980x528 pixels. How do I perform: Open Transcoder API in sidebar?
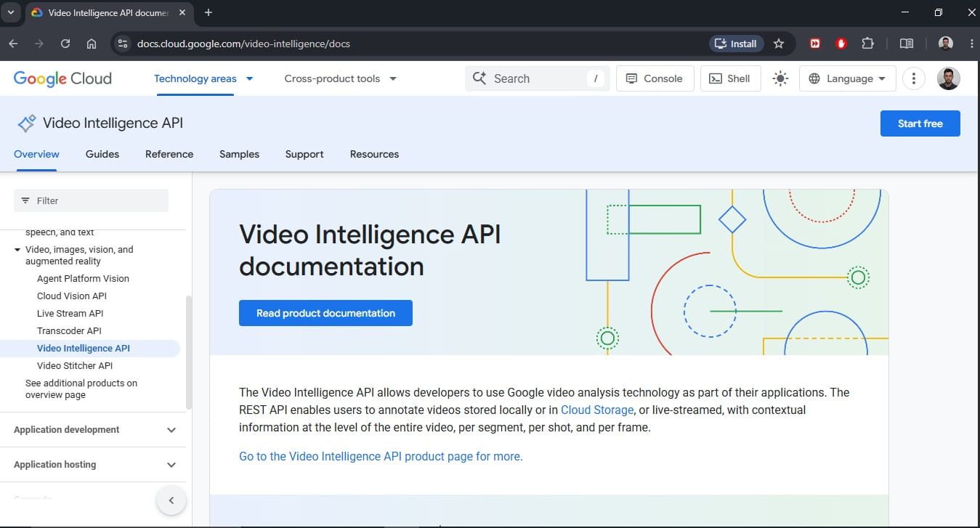click(x=69, y=330)
